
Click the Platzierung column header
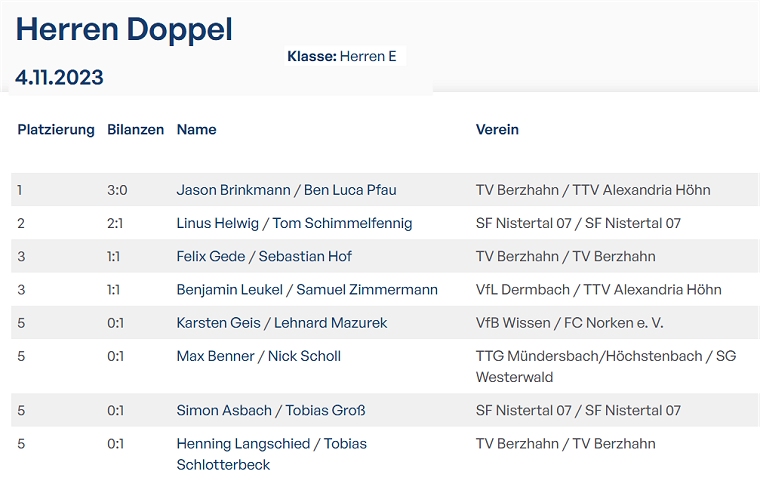point(56,130)
